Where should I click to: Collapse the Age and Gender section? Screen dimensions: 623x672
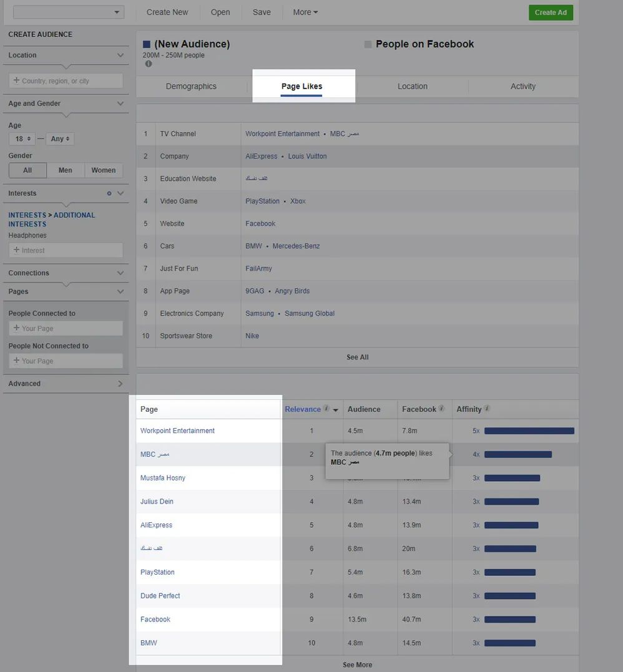(120, 104)
